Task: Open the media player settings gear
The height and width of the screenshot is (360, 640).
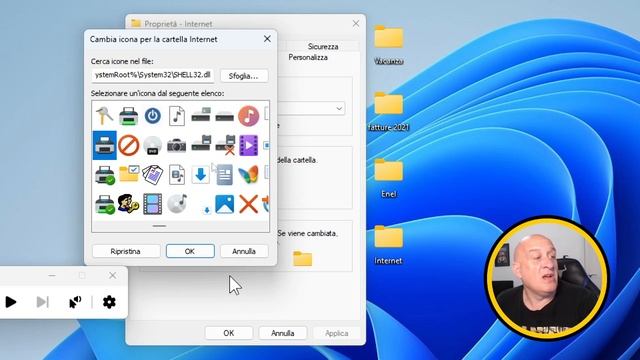Action: [x=109, y=302]
